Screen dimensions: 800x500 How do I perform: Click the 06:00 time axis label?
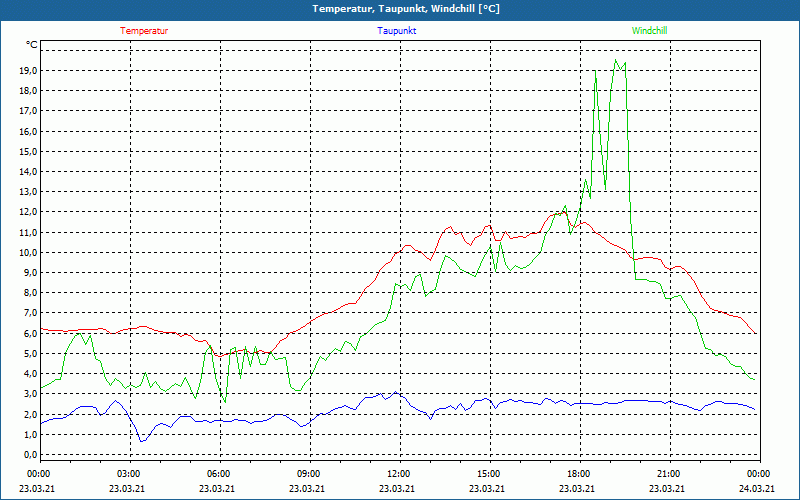[217, 474]
